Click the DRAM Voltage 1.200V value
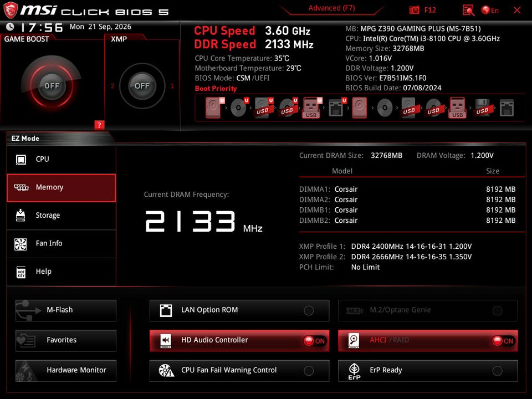 pyautogui.click(x=482, y=156)
